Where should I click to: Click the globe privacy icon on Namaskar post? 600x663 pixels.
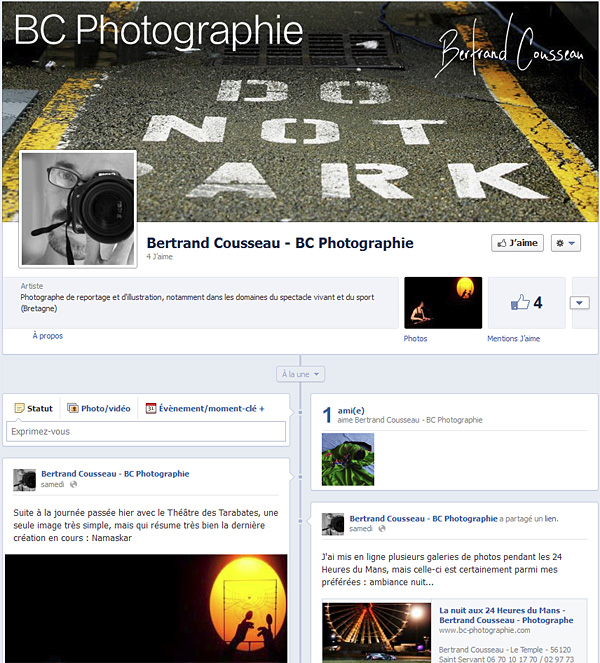point(73,485)
